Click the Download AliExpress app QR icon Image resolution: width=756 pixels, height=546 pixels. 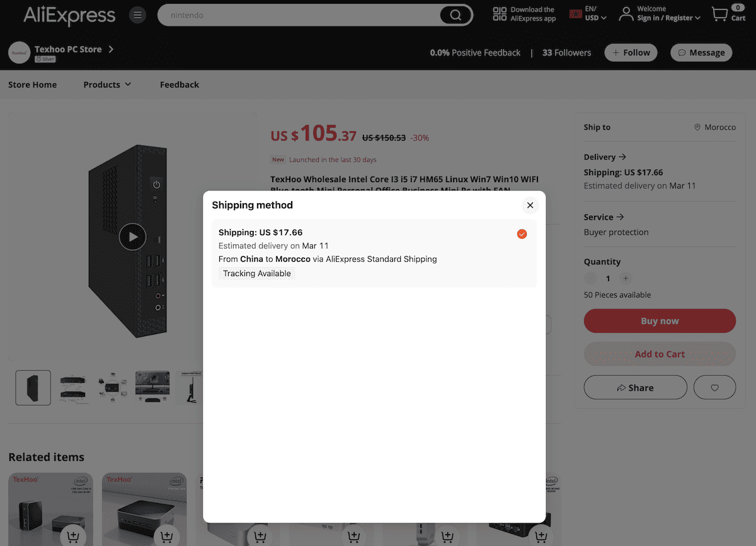pos(499,13)
